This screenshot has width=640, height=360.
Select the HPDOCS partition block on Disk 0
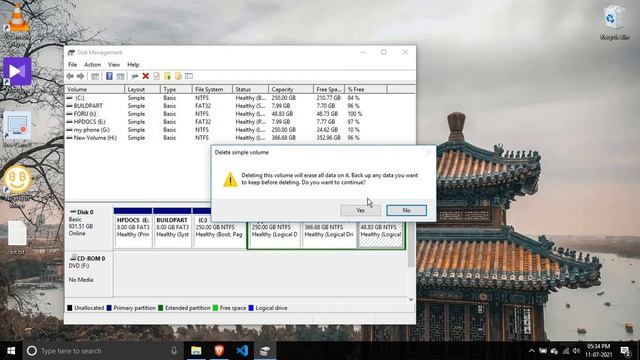(x=133, y=228)
